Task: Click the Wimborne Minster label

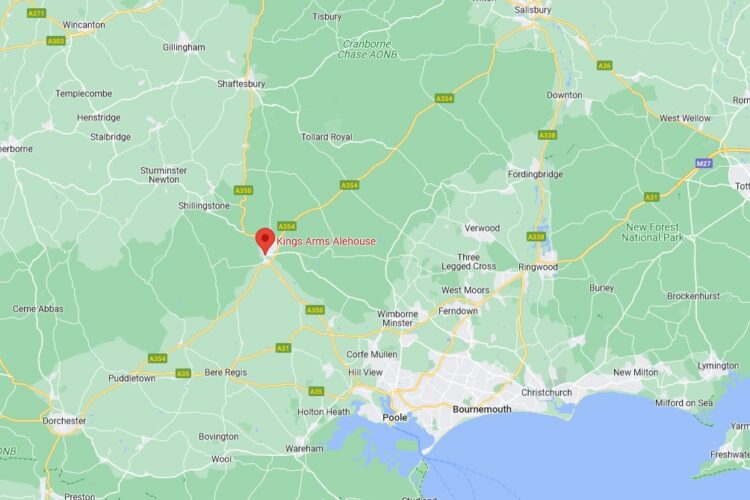Action: [397, 319]
